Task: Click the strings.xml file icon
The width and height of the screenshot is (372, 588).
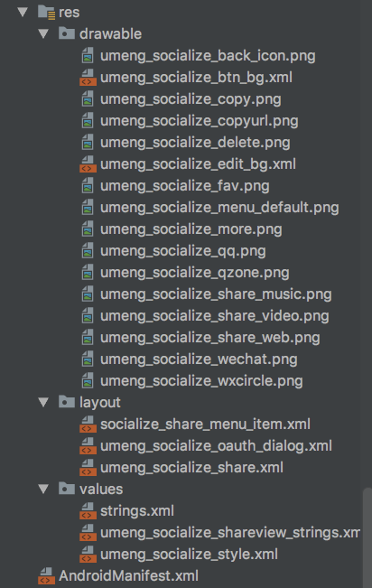Action: pyautogui.click(x=88, y=510)
